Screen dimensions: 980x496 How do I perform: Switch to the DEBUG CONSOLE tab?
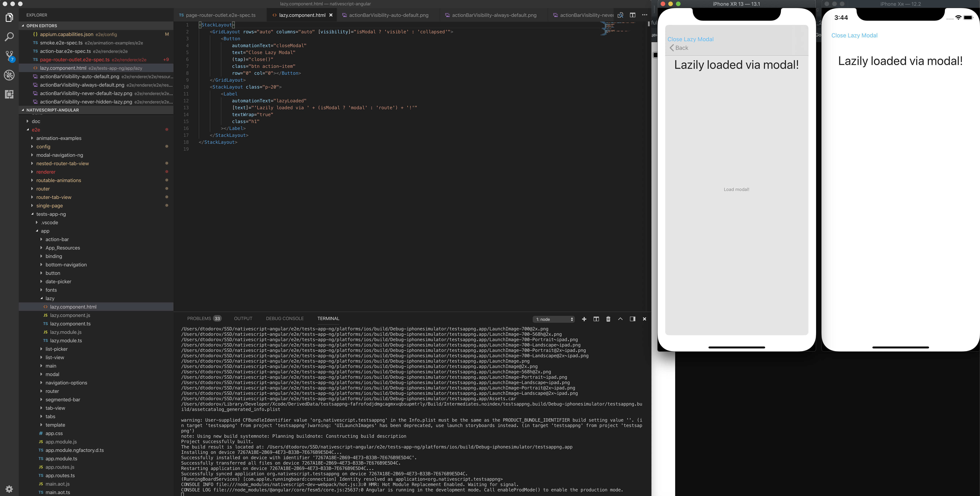pyautogui.click(x=285, y=319)
